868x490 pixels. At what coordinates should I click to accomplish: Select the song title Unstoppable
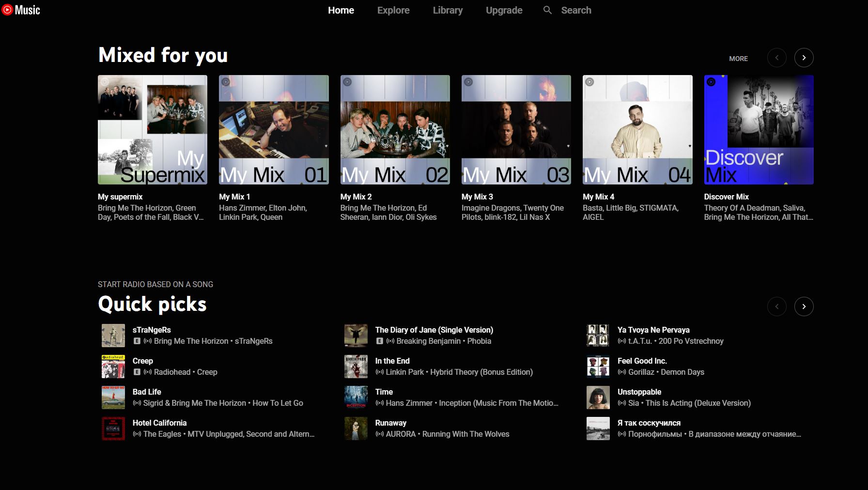pyautogui.click(x=639, y=392)
